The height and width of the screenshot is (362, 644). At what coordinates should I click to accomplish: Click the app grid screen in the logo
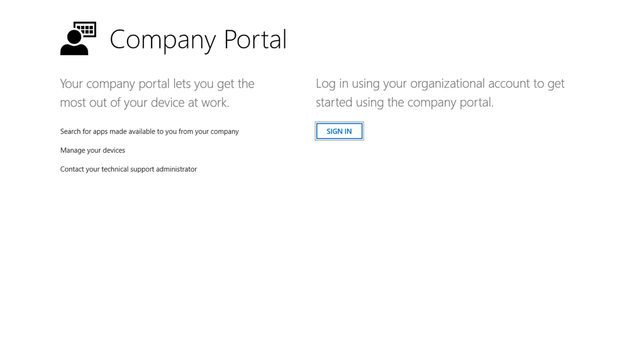[86, 30]
